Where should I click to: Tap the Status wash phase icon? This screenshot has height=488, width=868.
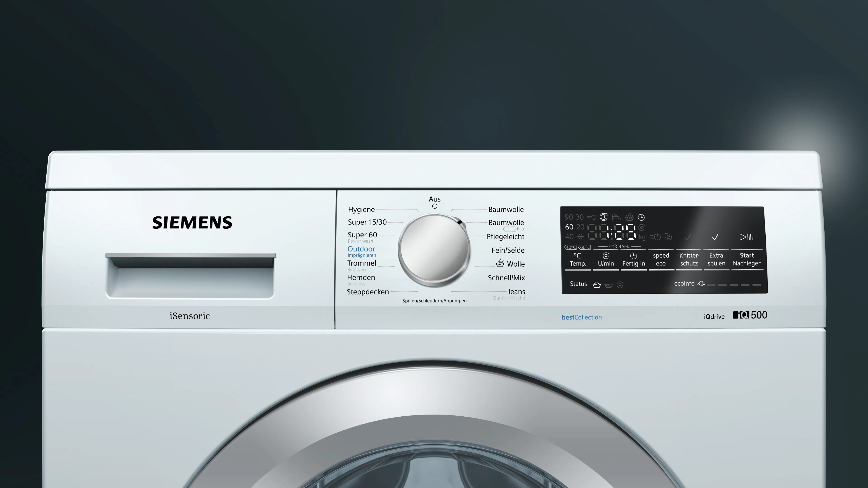597,285
